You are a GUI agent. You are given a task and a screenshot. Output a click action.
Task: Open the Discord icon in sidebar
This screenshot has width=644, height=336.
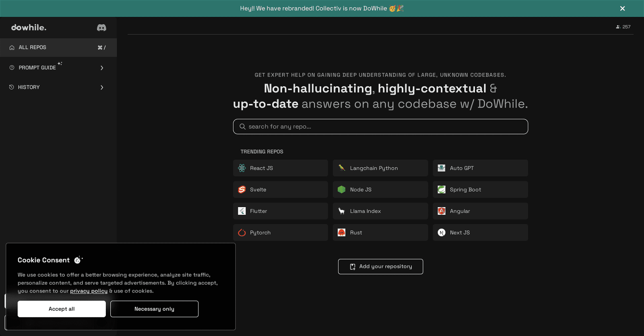pyautogui.click(x=101, y=27)
